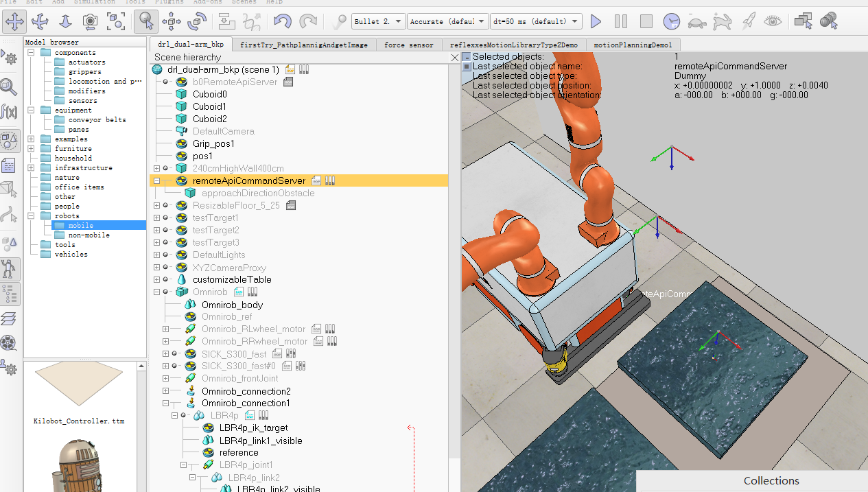Open the Accurate dynamics settings dropdown
Viewport: 868px width, 492px height.
coord(448,22)
